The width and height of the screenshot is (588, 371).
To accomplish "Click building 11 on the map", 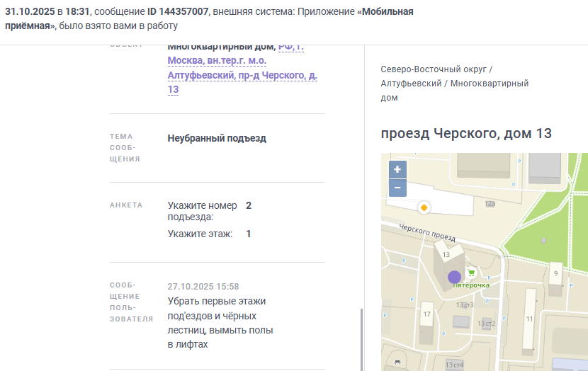I will pos(529,321).
